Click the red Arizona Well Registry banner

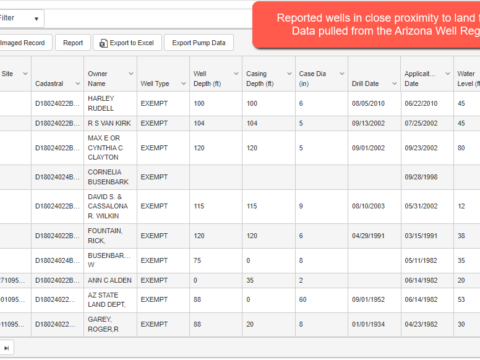(366, 25)
